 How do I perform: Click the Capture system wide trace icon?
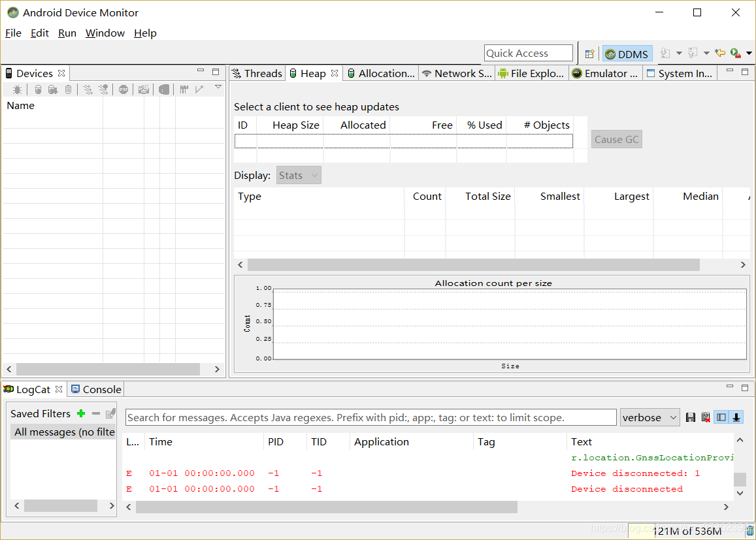pos(184,89)
